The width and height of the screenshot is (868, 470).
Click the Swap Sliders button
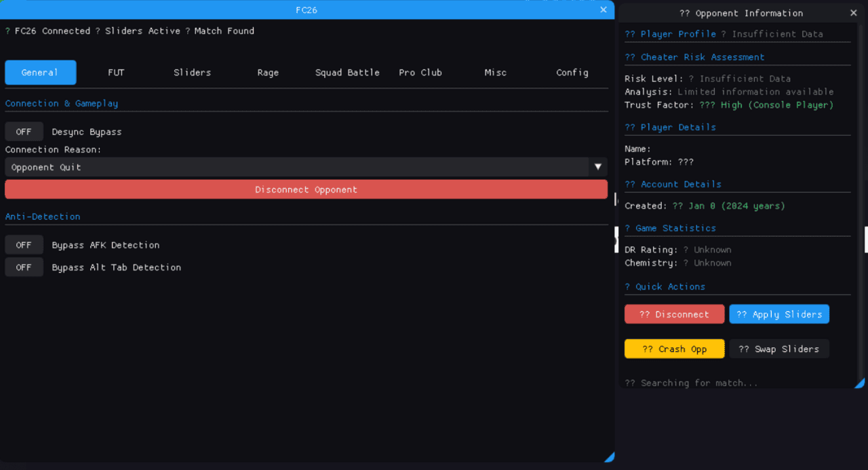(x=778, y=349)
